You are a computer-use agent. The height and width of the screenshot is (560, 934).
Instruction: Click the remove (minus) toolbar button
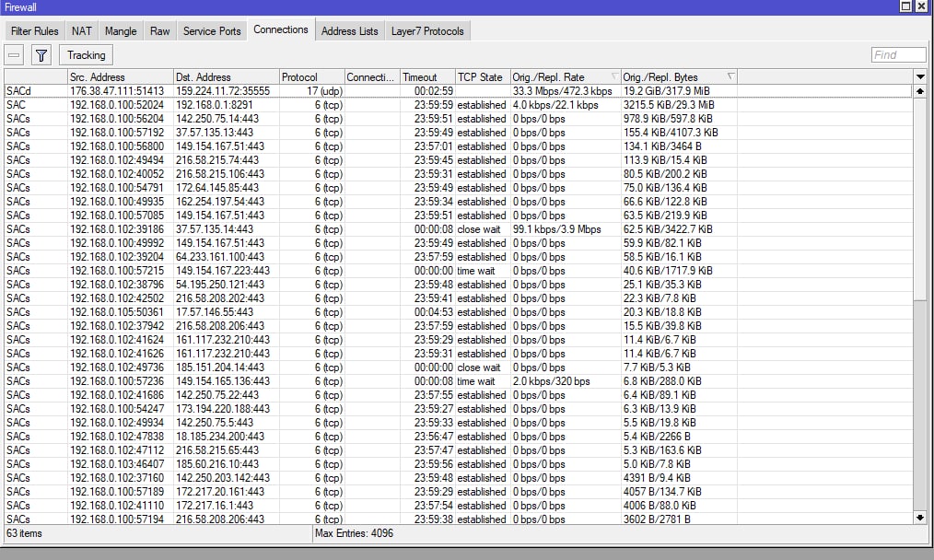[x=15, y=55]
